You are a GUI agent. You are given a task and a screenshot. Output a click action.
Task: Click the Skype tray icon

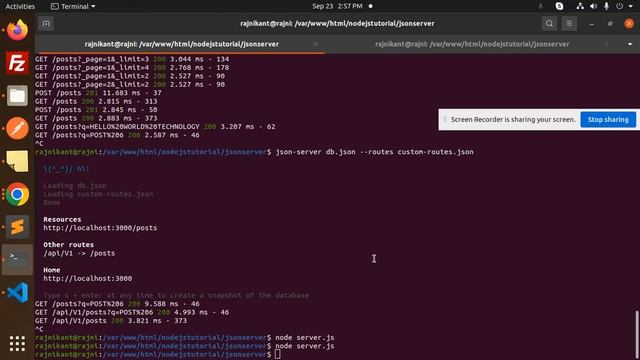click(560, 6)
